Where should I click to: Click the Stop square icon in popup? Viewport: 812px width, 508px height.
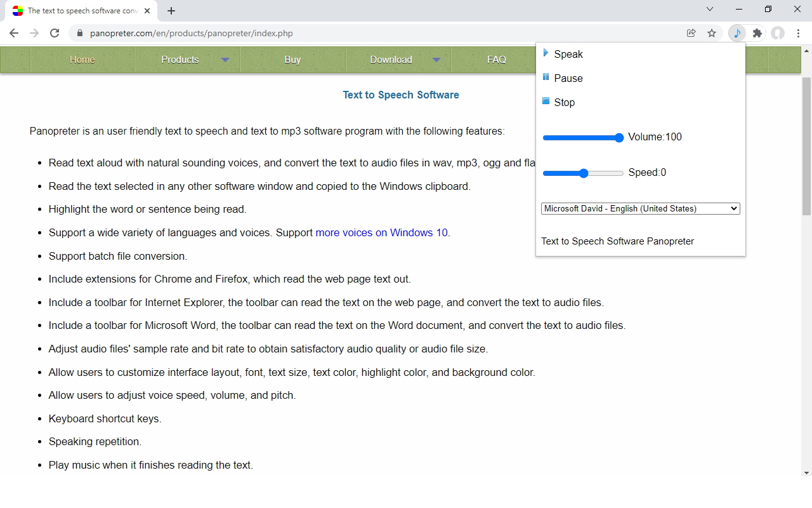(x=546, y=101)
